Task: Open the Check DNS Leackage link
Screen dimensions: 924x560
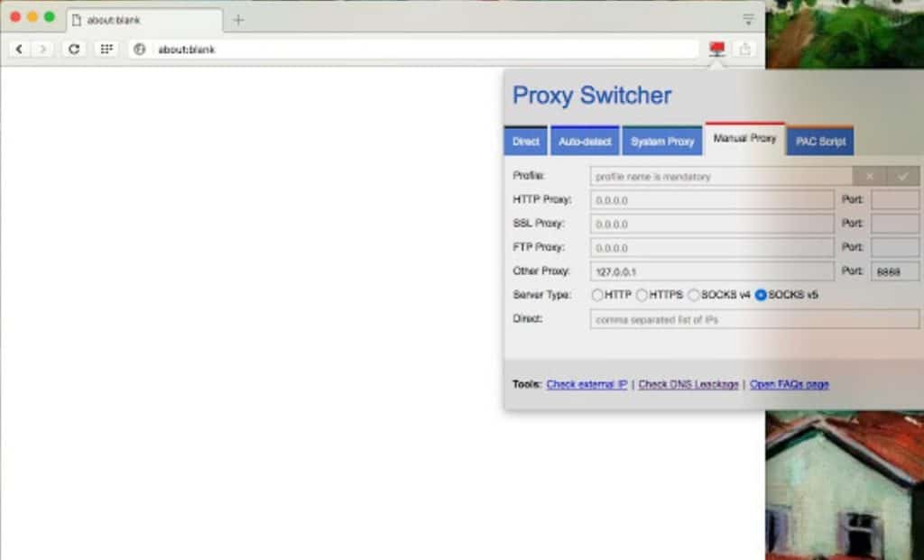Action: point(688,384)
